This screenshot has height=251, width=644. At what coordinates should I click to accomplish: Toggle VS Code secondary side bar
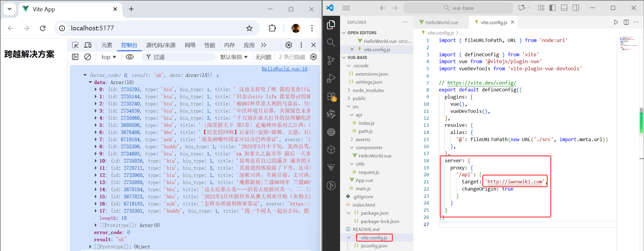pyautogui.click(x=576, y=8)
